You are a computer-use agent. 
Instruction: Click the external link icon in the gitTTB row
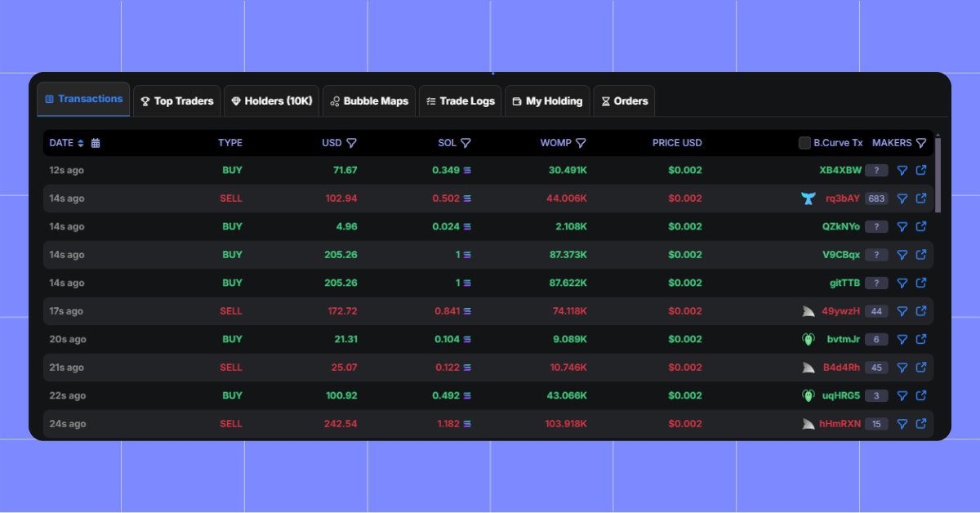[921, 283]
